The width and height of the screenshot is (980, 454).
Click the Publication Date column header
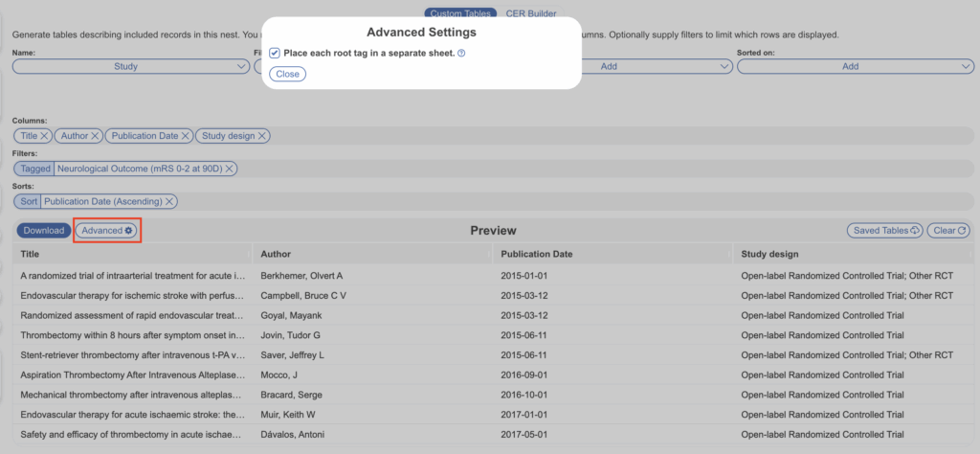click(x=536, y=254)
